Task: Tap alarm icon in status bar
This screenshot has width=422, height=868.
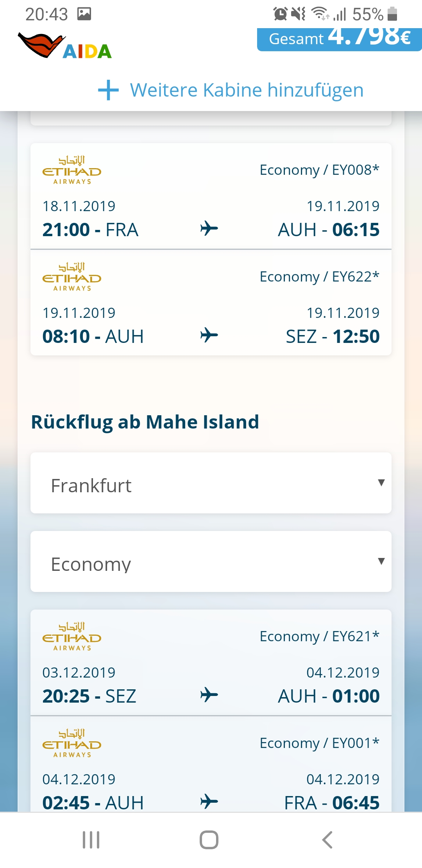Action: [280, 14]
